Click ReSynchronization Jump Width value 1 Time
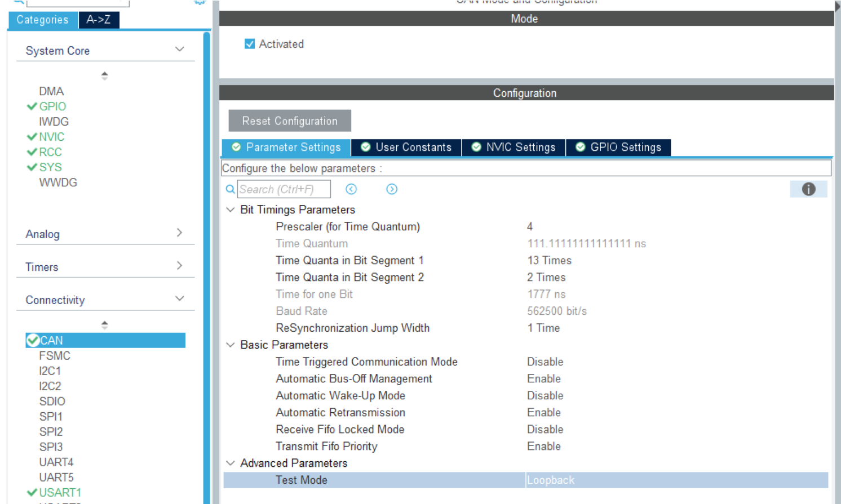 point(543,328)
